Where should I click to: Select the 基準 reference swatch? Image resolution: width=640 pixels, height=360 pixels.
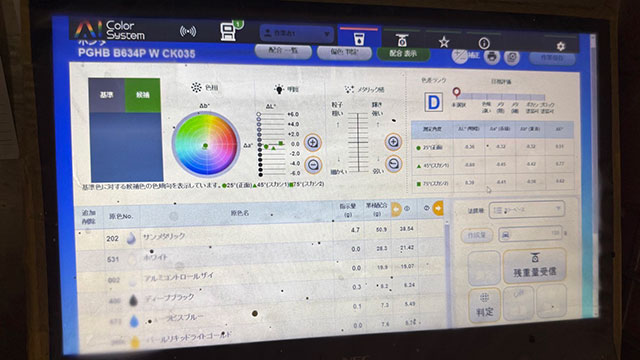click(x=107, y=95)
